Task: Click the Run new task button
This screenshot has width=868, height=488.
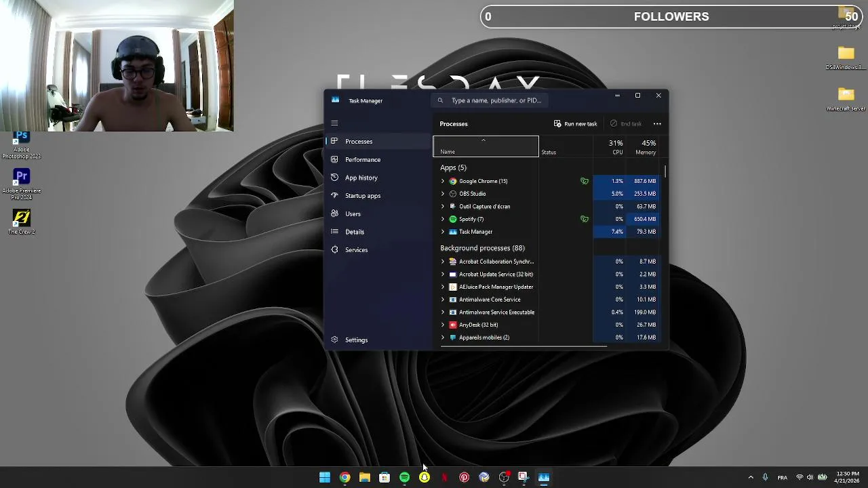Action: point(575,124)
